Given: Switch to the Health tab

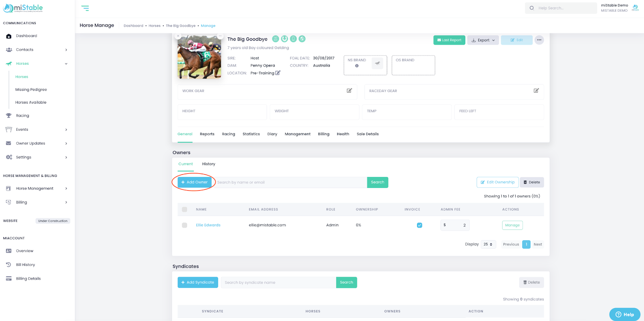Looking at the screenshot, I should coord(343,134).
